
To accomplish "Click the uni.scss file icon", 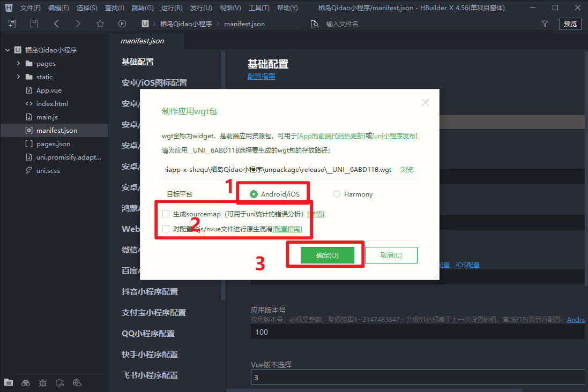I will tap(29, 170).
